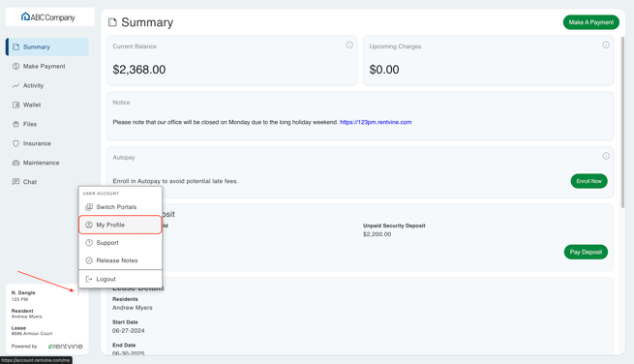Click the Release Notes check icon
634x364 pixels.
click(x=89, y=260)
